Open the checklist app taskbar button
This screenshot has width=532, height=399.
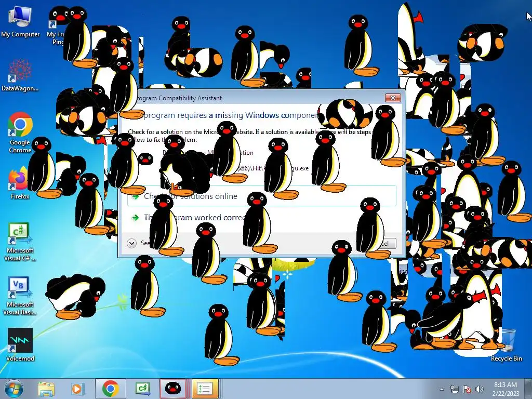point(205,389)
